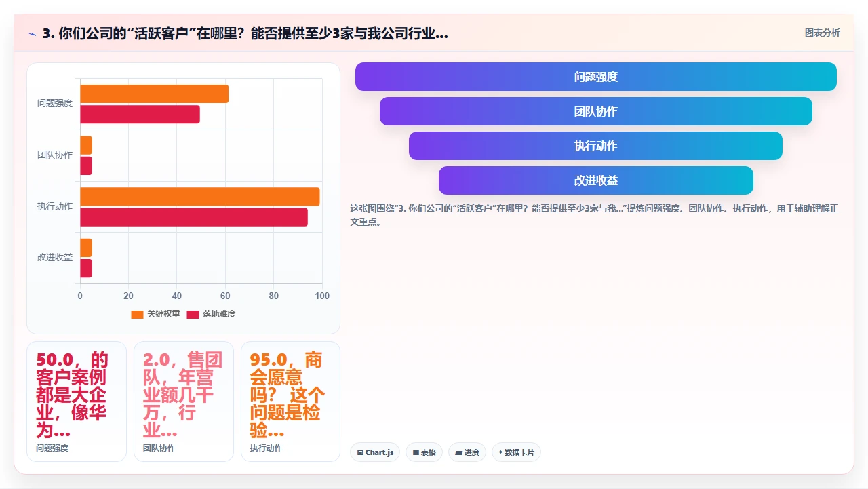Click the Chart.js tag chip

(375, 452)
